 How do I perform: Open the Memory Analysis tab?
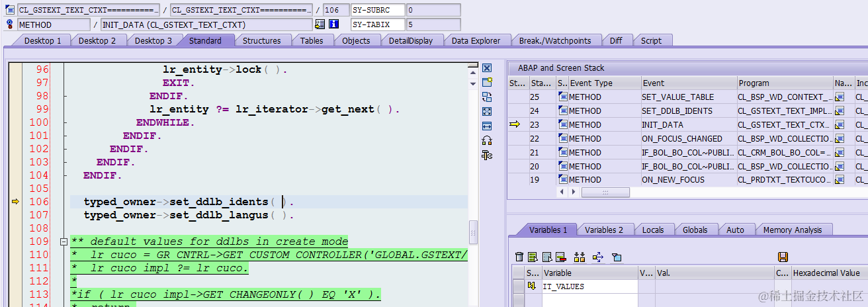coord(793,230)
